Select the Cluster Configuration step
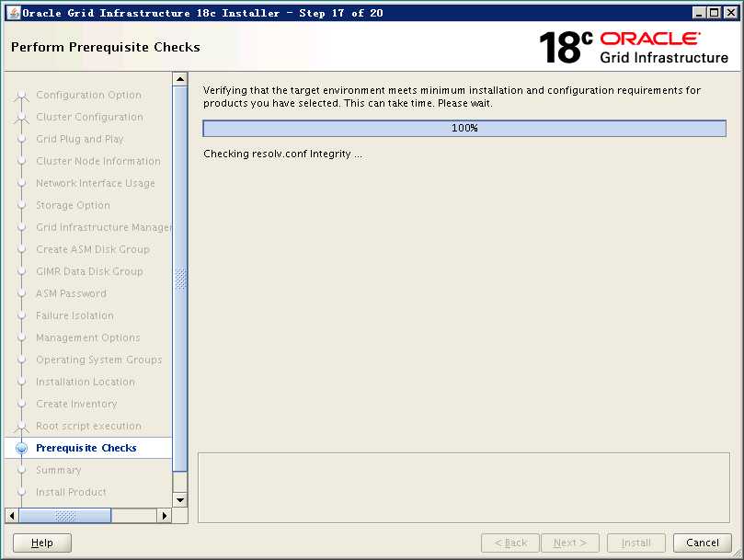The height and width of the screenshot is (560, 744). pyautogui.click(x=89, y=117)
